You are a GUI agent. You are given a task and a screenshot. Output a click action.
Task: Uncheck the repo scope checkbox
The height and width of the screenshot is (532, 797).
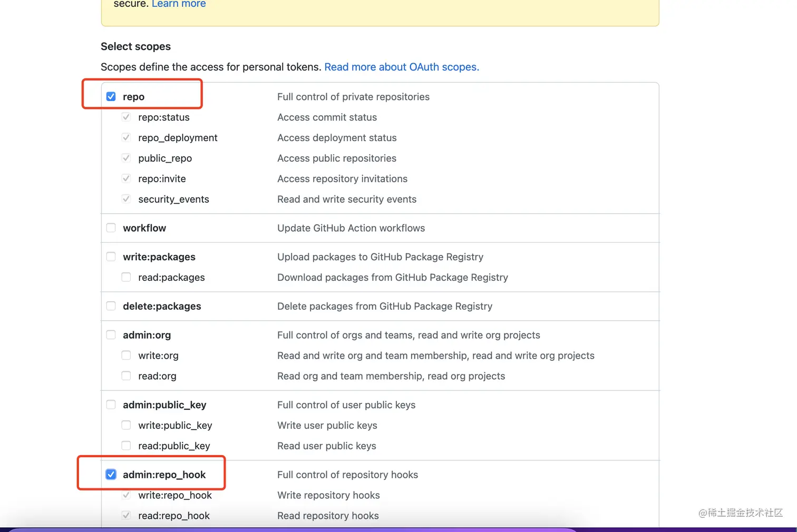(x=111, y=96)
